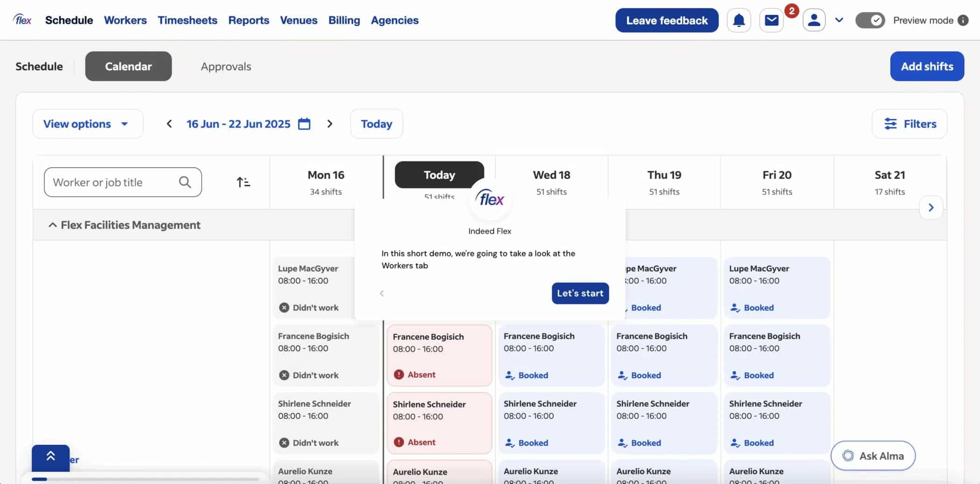Click the double-chevron scroll up button

50,457
